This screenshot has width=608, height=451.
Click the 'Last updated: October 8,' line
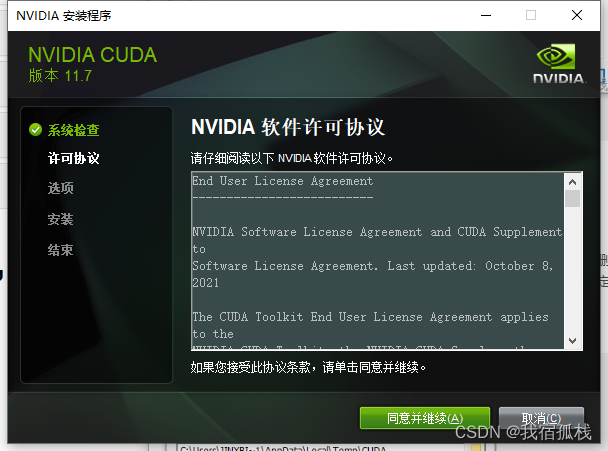point(470,266)
